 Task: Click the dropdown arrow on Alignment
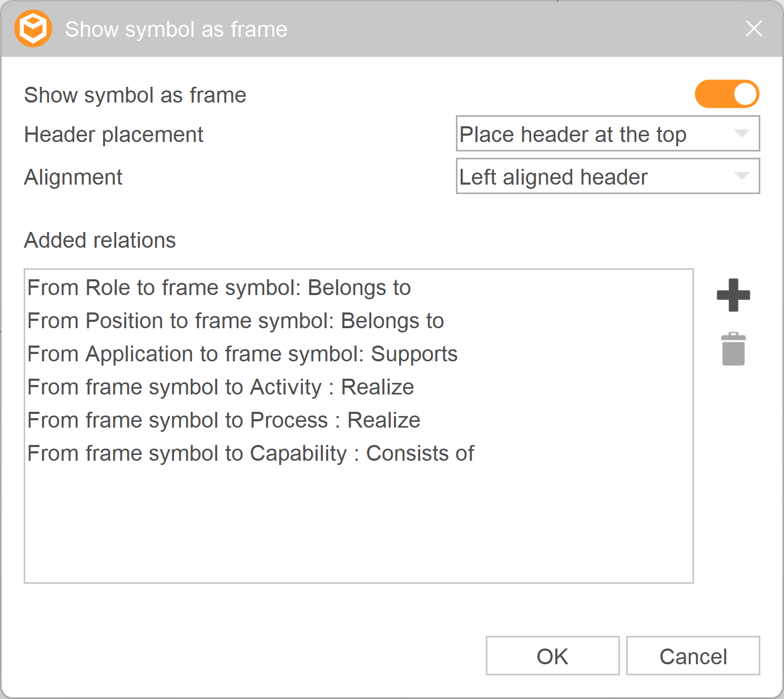coord(742,176)
